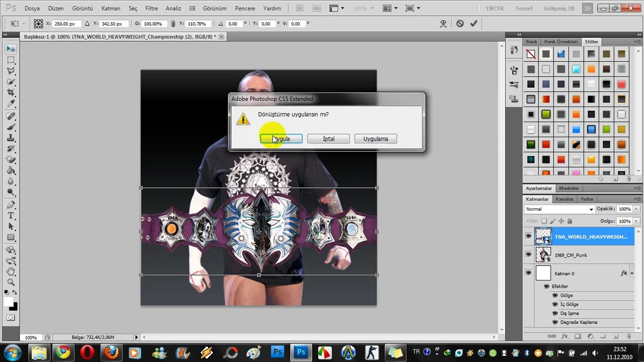Viewport: 644px width, 362px height.
Task: Click the foreground color swatch
Action: click(x=8, y=302)
